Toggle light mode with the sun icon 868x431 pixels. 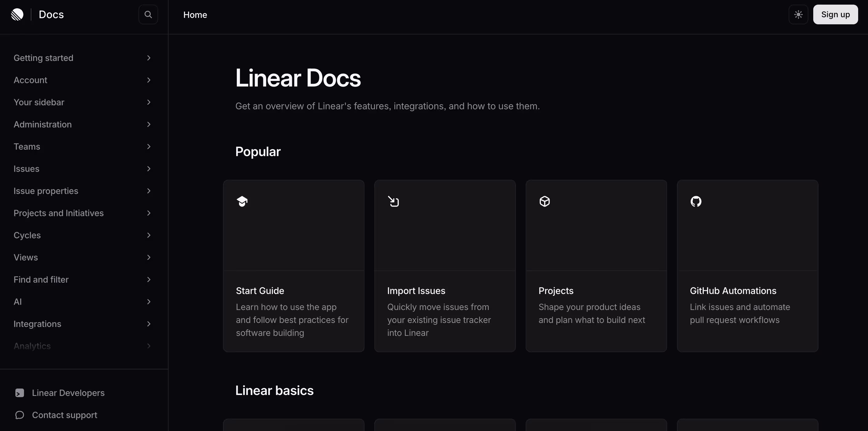[x=798, y=14]
